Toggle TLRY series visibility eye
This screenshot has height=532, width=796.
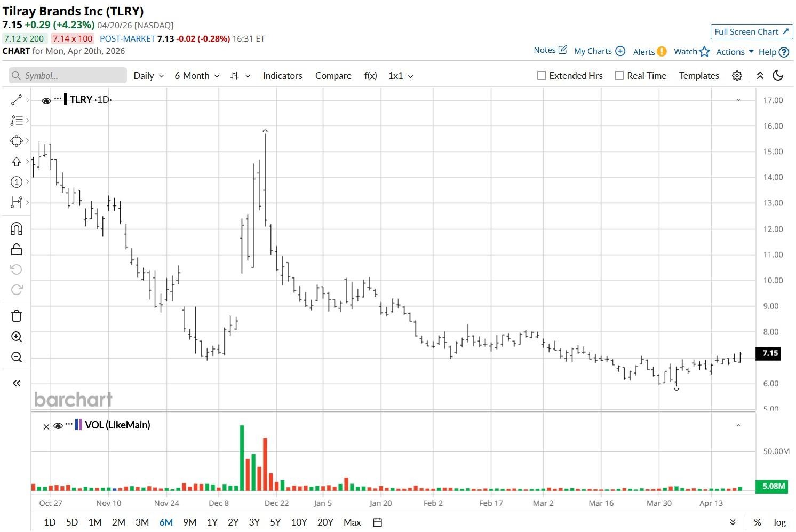[x=46, y=100]
